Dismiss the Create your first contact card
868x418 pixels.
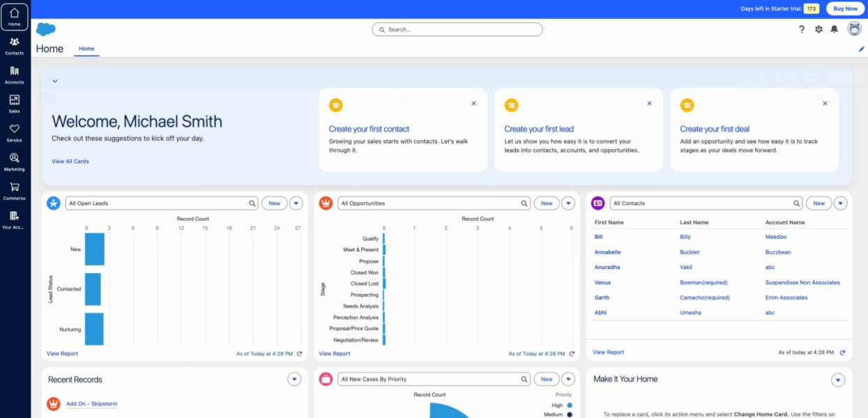tap(473, 103)
